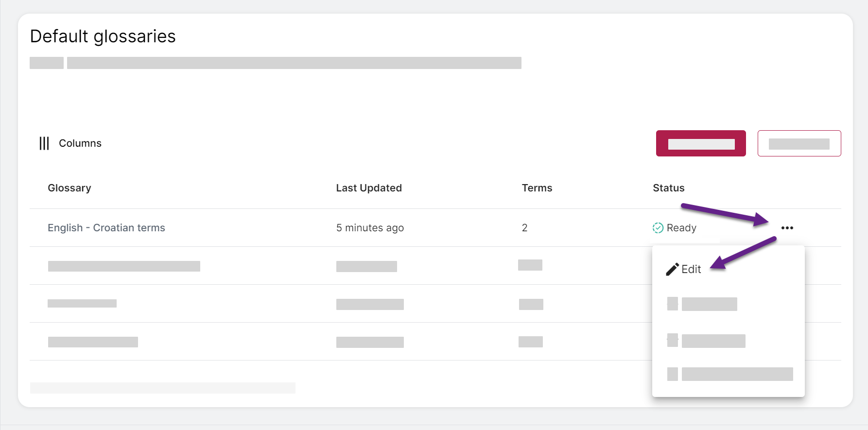Viewport: 868px width, 430px height.
Task: Open the English - Croatian terms glossary
Action: 106,228
